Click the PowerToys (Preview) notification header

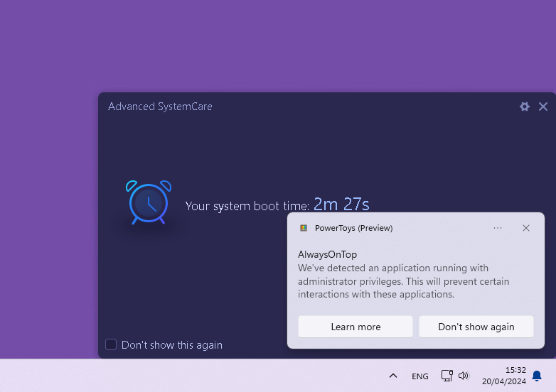pyautogui.click(x=354, y=228)
